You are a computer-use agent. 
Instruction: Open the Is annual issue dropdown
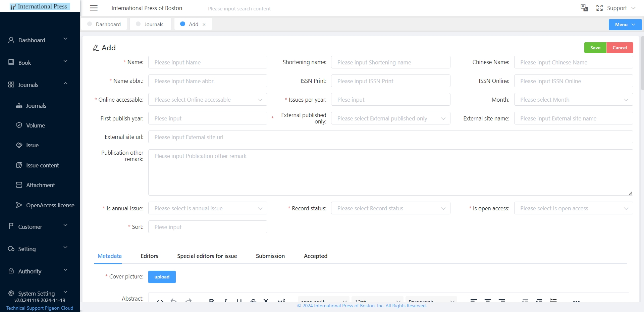coord(208,208)
